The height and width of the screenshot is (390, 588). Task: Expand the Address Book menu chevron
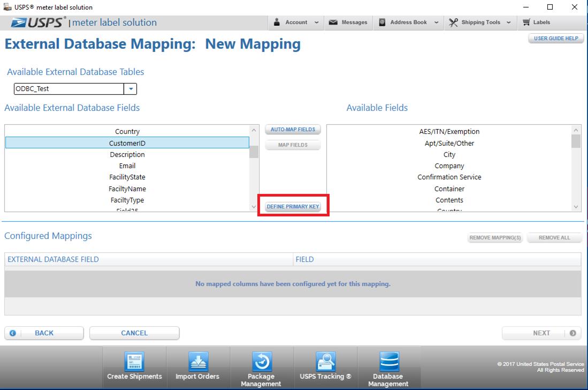(x=436, y=22)
